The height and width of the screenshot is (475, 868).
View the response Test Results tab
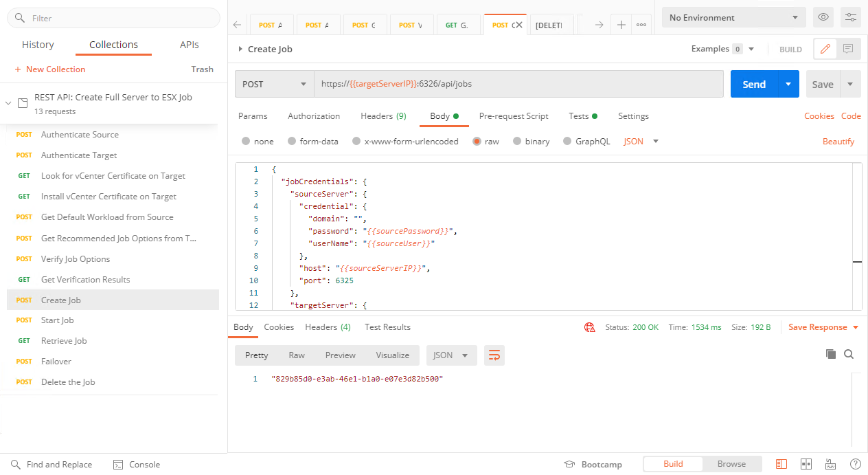pos(387,327)
